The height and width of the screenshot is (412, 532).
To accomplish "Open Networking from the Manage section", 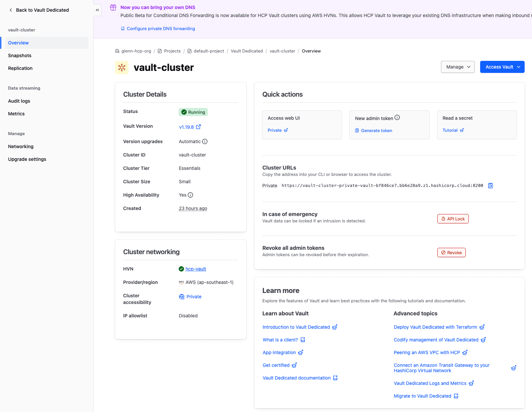I will click(21, 146).
